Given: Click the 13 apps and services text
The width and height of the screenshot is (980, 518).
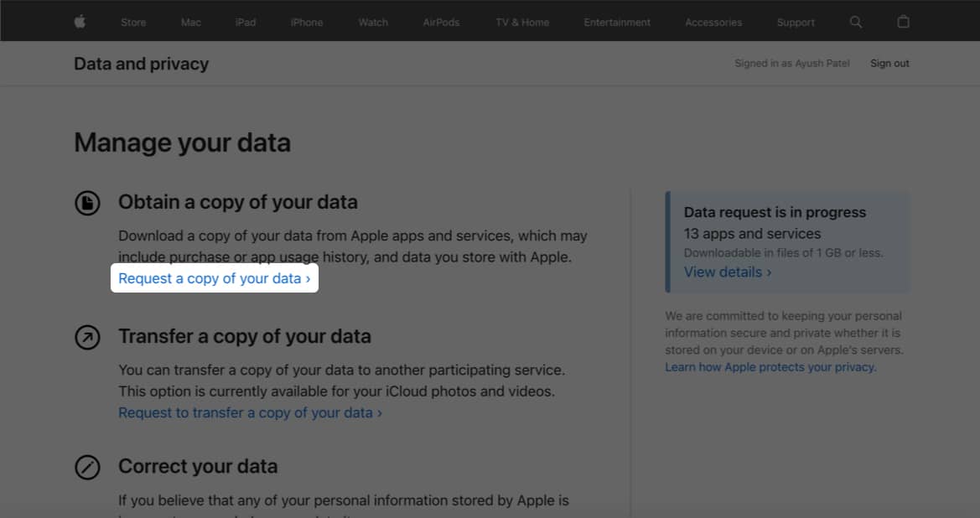Looking at the screenshot, I should coord(753,234).
